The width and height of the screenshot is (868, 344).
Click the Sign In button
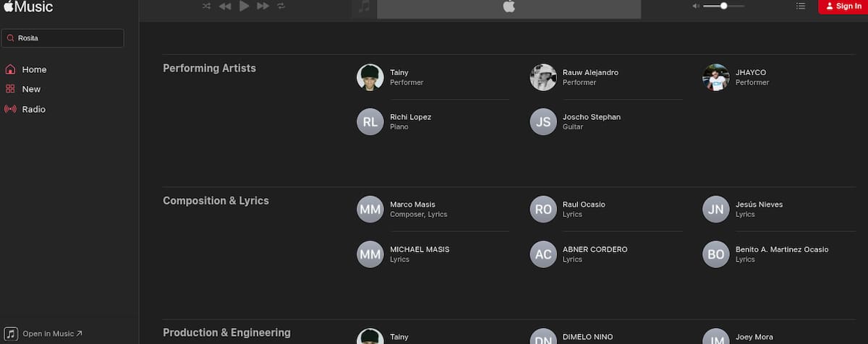pos(843,7)
